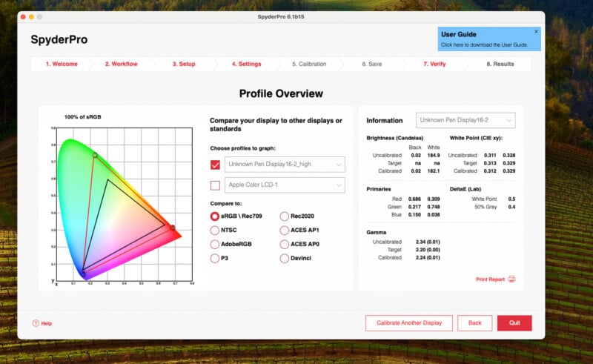Image resolution: width=593 pixels, height=364 pixels.
Task: Click the Calibrate Another Display button
Action: pos(409,323)
